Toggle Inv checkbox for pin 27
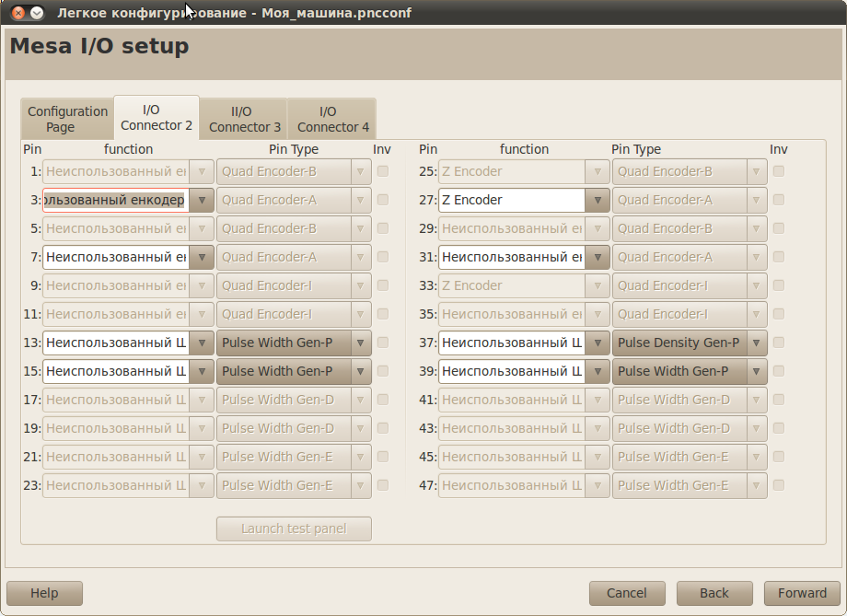847x616 pixels. tap(779, 200)
